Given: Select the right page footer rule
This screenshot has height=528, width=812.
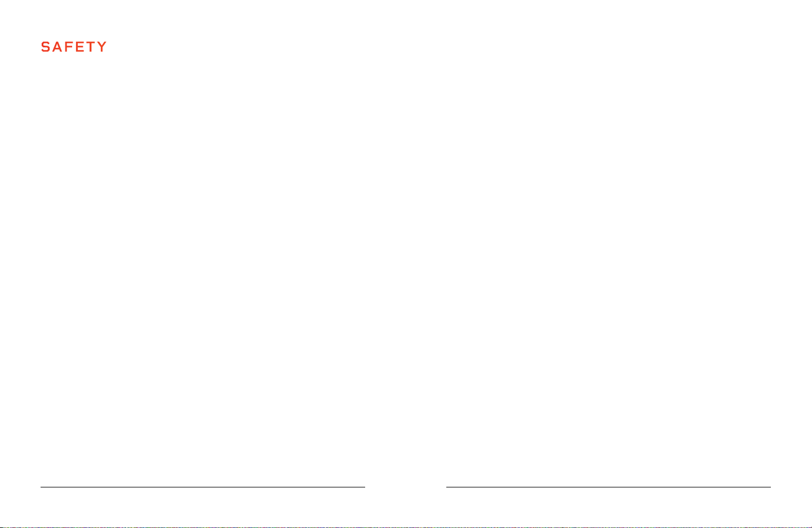Looking at the screenshot, I should point(609,487).
